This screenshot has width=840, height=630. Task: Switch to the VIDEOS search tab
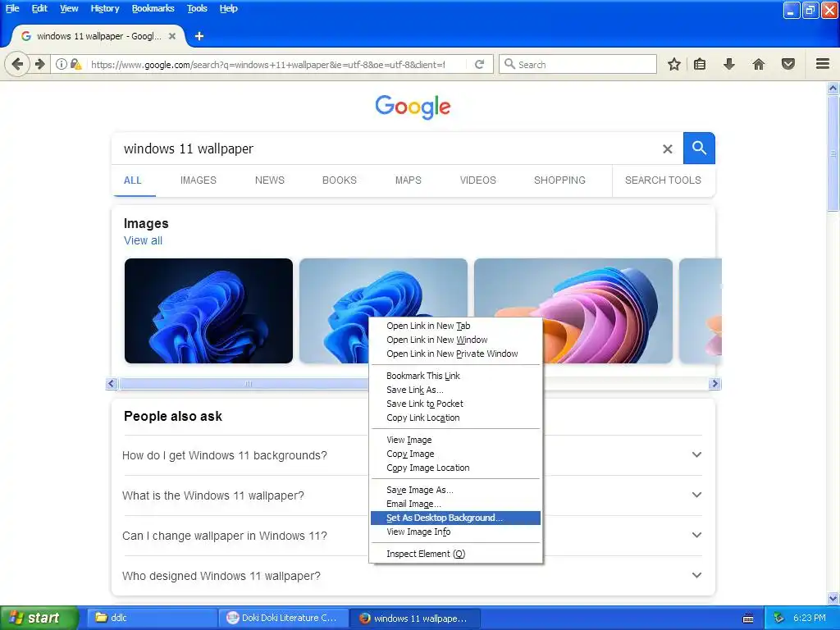(x=478, y=180)
